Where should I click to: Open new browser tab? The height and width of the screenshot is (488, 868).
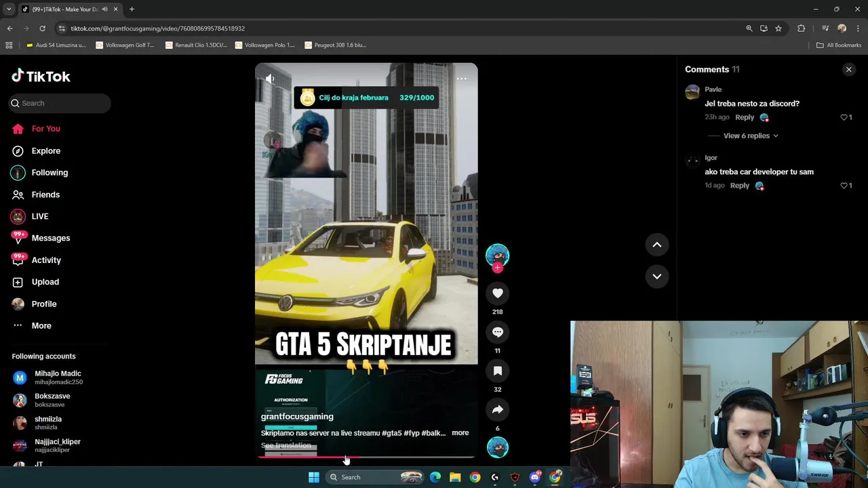pos(132,9)
